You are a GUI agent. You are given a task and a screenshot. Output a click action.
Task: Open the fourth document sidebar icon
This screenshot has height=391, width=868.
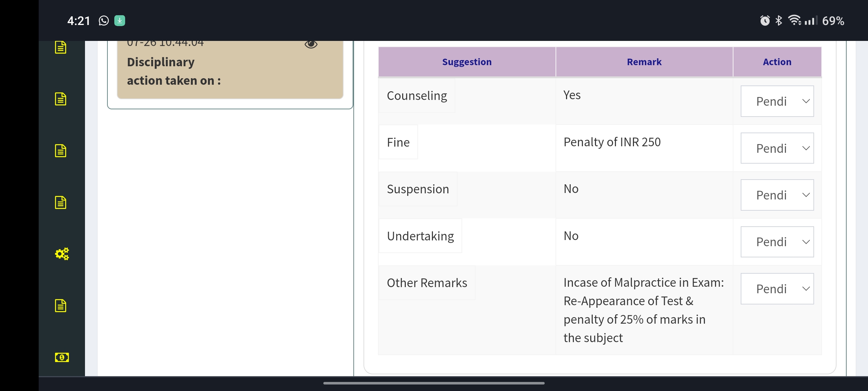pyautogui.click(x=60, y=202)
